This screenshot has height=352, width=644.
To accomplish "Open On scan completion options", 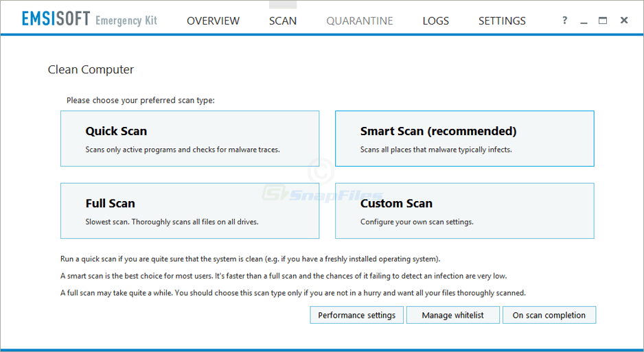I will pos(549,315).
